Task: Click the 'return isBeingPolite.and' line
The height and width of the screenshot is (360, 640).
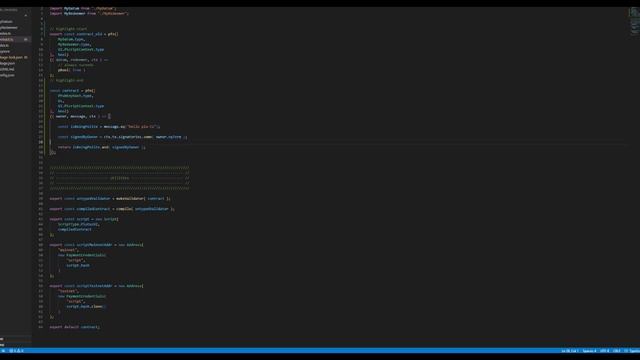Action: pyautogui.click(x=101, y=147)
